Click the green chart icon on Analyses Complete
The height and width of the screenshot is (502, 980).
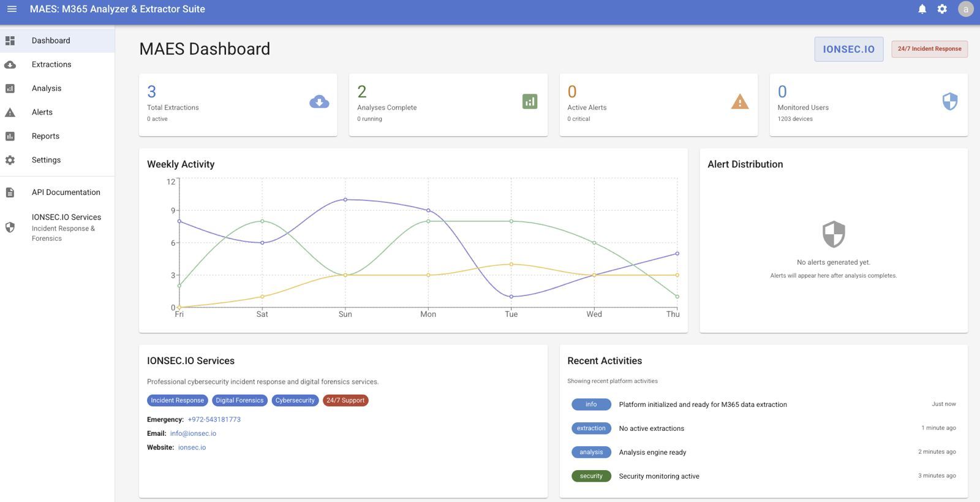(530, 102)
